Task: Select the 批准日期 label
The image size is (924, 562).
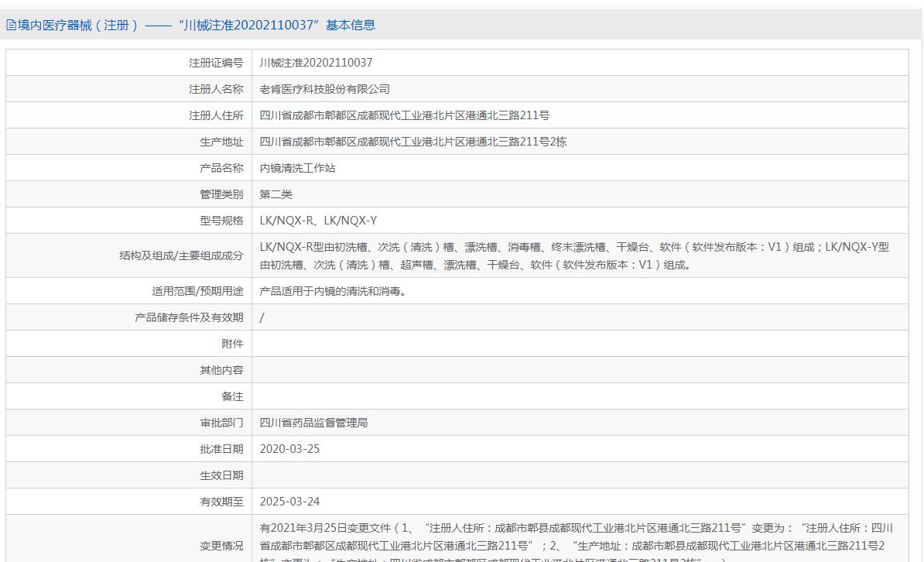Action: (221, 449)
